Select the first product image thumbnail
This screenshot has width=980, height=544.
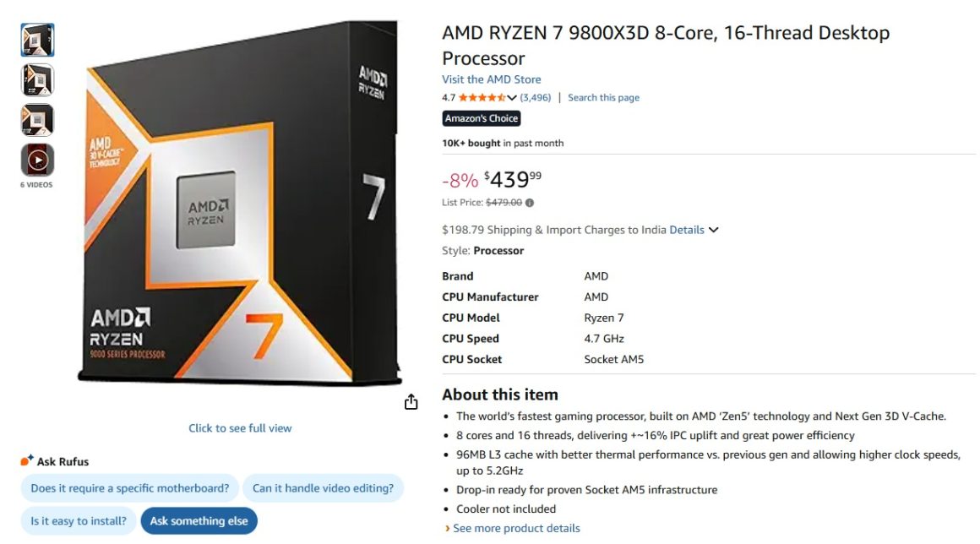pyautogui.click(x=36, y=40)
